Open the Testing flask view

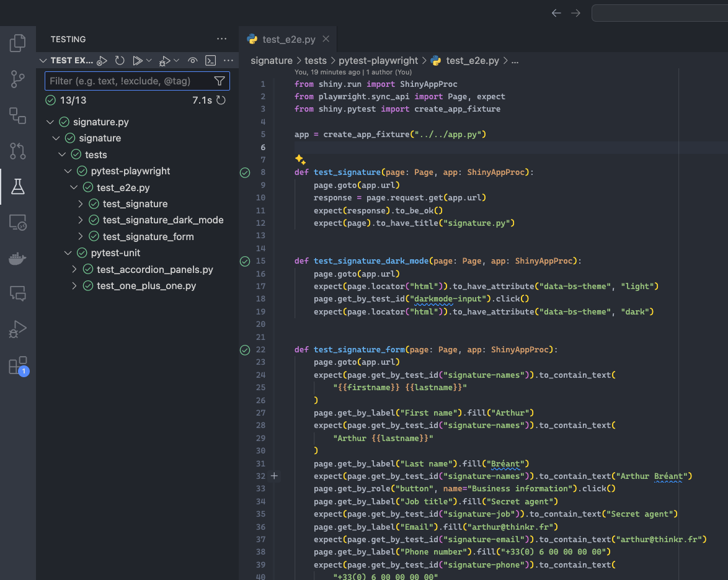[x=17, y=187]
